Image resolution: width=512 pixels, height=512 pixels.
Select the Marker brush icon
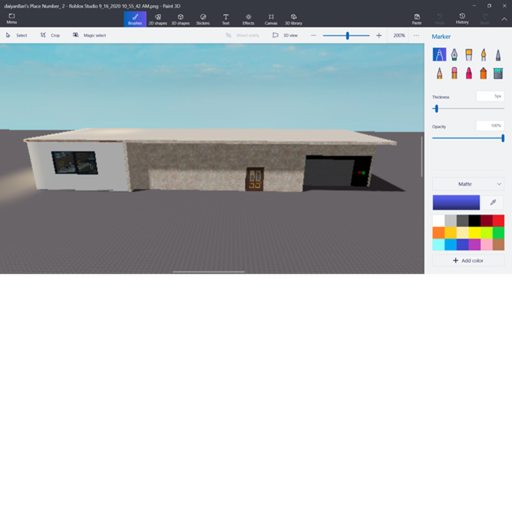pyautogui.click(x=439, y=54)
